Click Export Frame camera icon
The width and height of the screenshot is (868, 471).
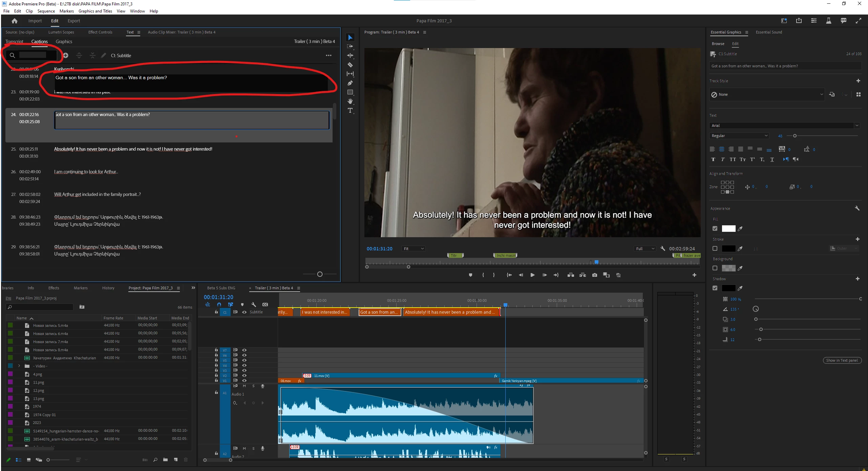(x=595, y=275)
